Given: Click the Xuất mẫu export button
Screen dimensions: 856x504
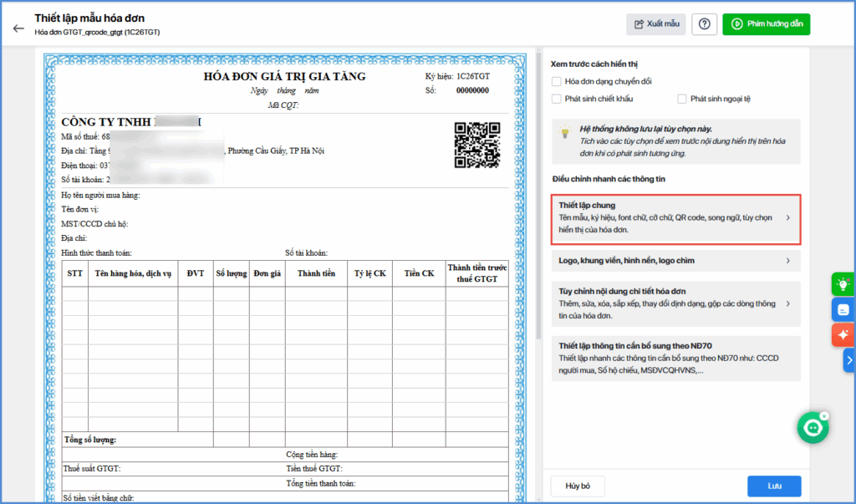Looking at the screenshot, I should (x=656, y=24).
